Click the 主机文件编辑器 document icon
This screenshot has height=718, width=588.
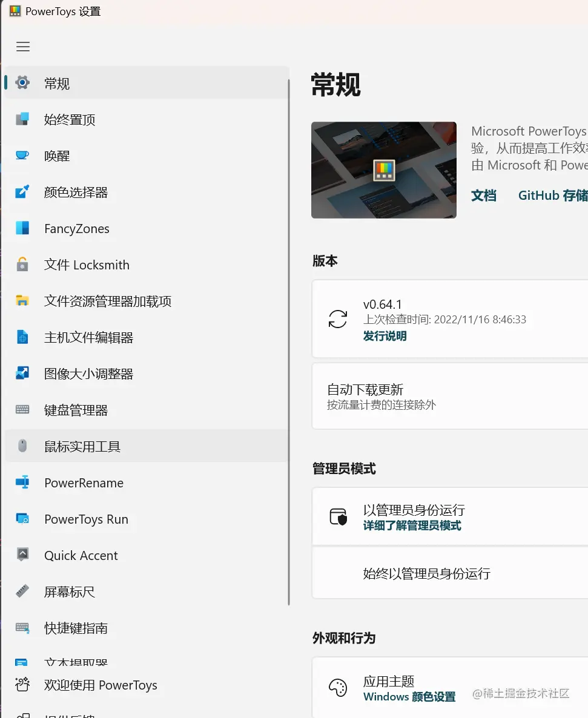(x=22, y=337)
